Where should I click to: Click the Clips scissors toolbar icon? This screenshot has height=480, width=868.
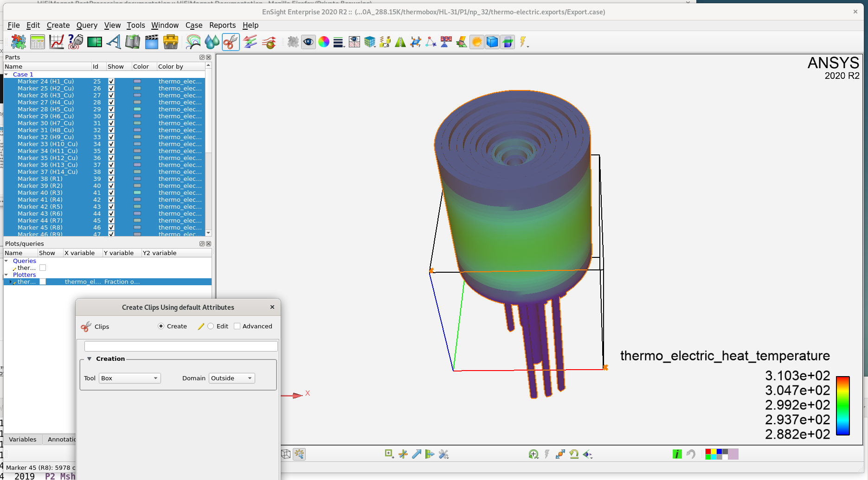coord(231,42)
